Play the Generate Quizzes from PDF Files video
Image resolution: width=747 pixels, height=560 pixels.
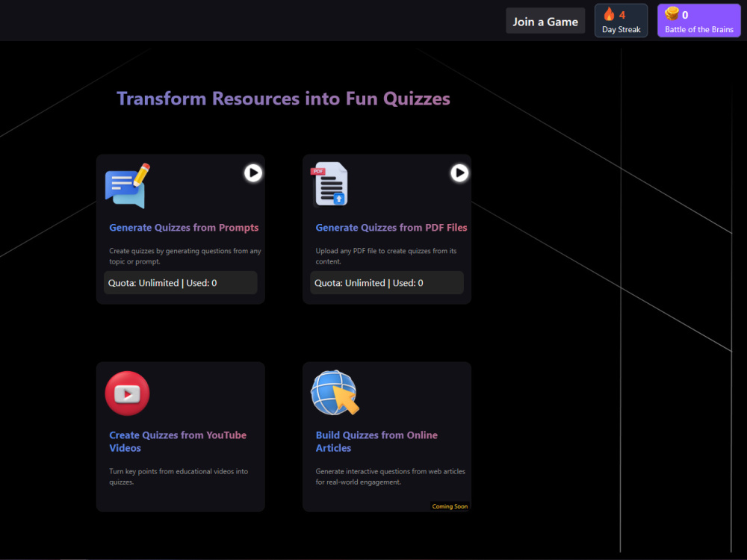tap(459, 173)
